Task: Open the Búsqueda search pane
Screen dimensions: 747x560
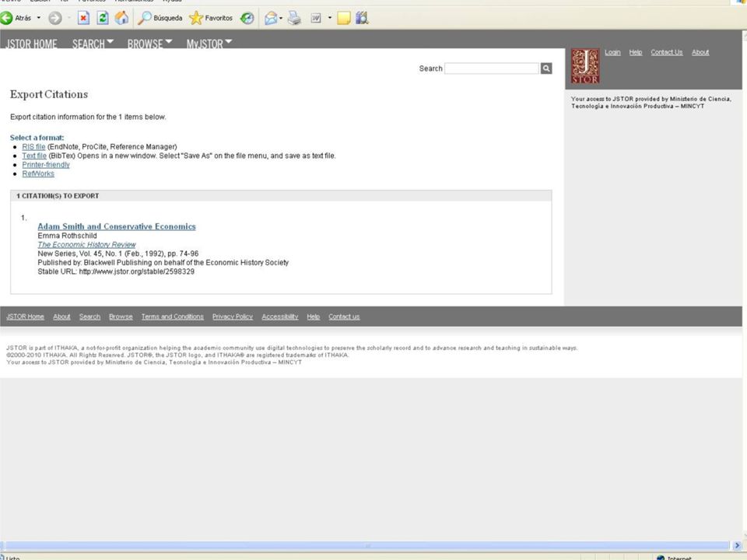Action: (160, 18)
